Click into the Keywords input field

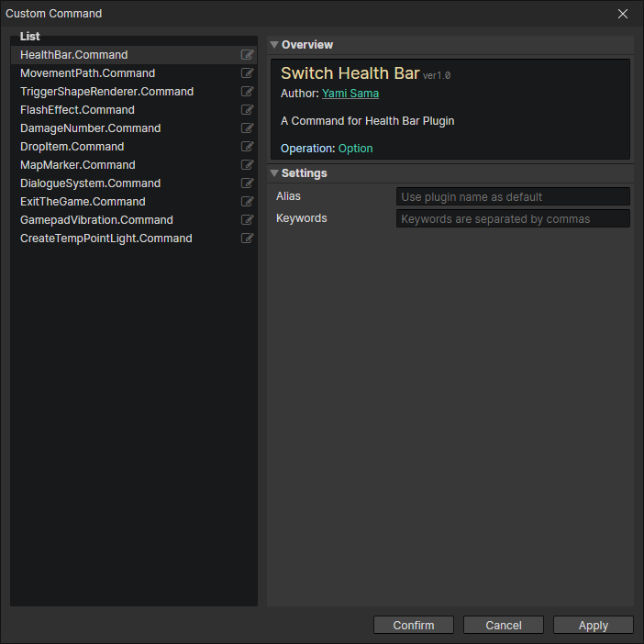point(513,218)
